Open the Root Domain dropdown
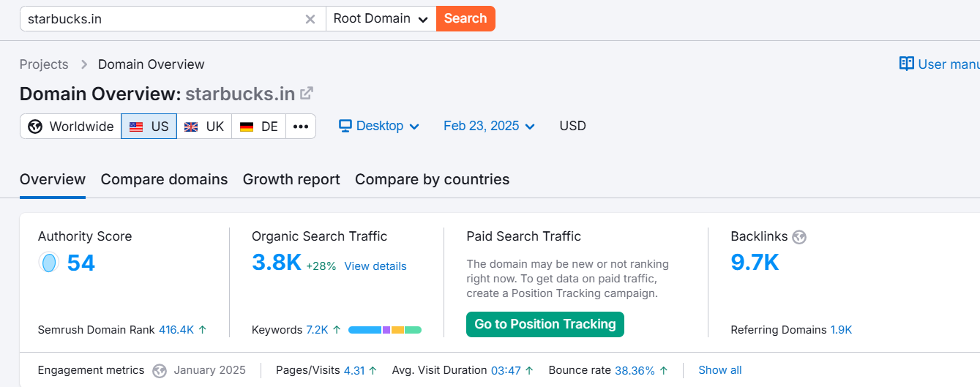This screenshot has height=387, width=980. pyautogui.click(x=381, y=19)
